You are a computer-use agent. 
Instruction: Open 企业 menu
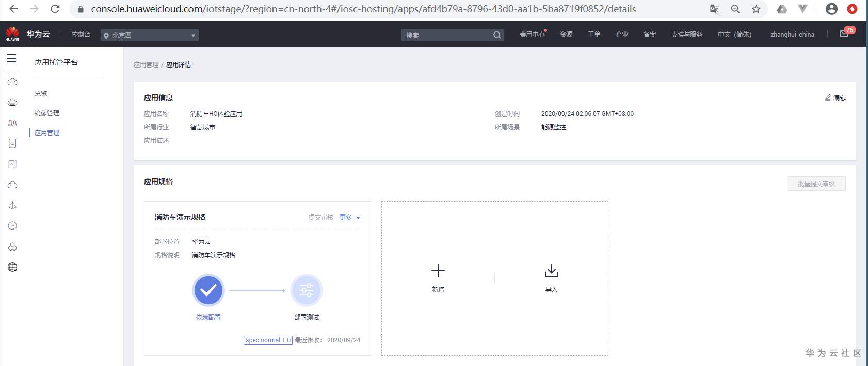(x=622, y=35)
